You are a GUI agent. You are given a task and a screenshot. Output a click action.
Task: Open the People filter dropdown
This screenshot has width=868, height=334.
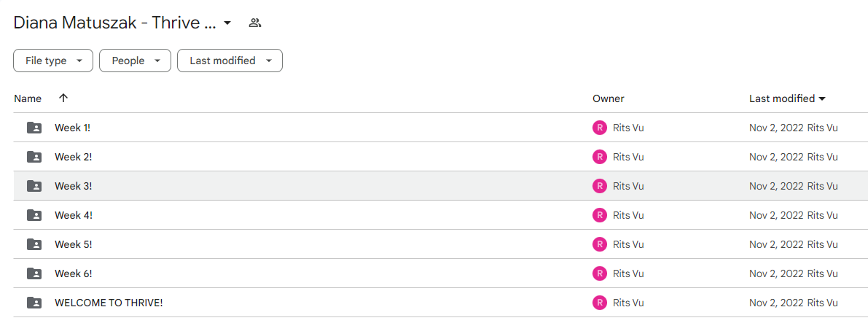[x=135, y=61]
